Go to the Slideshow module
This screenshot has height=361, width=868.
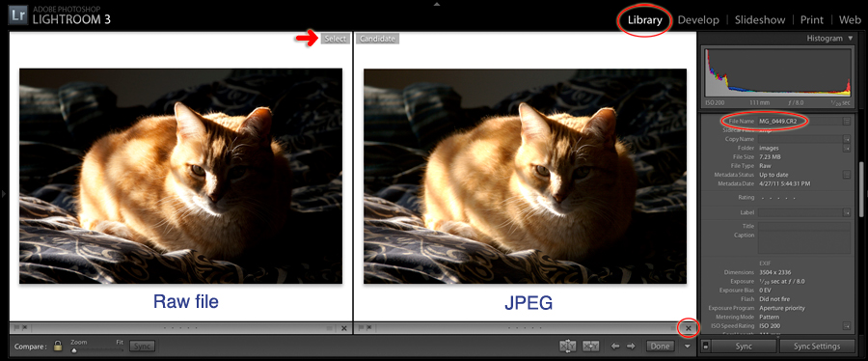(x=760, y=20)
